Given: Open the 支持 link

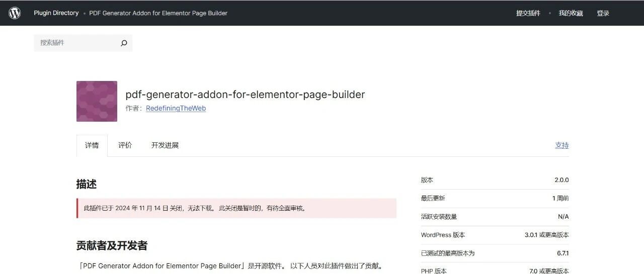Looking at the screenshot, I should tap(562, 145).
